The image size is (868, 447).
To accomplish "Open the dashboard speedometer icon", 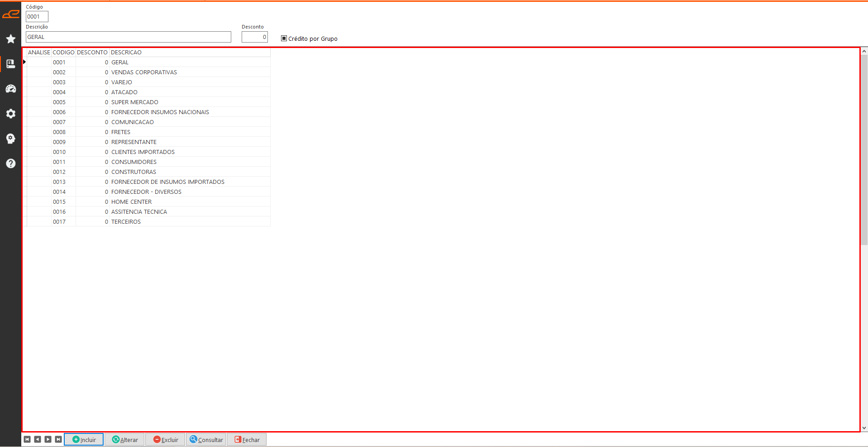I will click(x=11, y=89).
